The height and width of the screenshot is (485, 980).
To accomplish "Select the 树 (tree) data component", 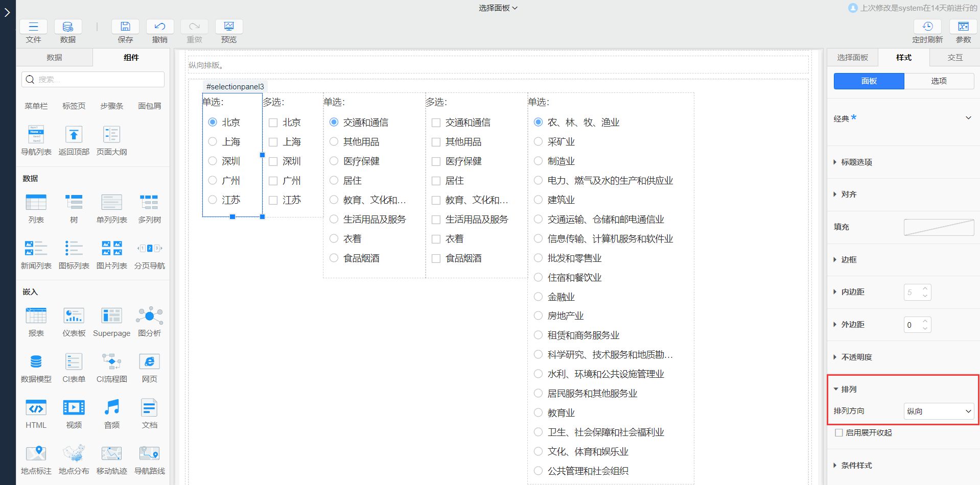I will click(x=74, y=203).
